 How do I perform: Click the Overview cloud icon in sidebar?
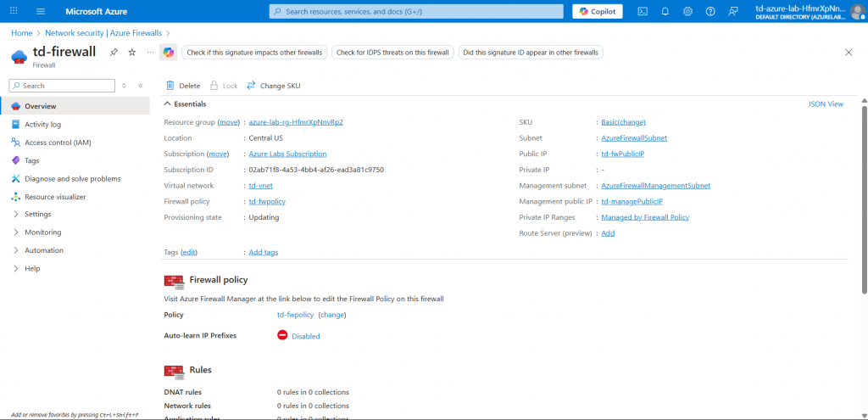[15, 106]
